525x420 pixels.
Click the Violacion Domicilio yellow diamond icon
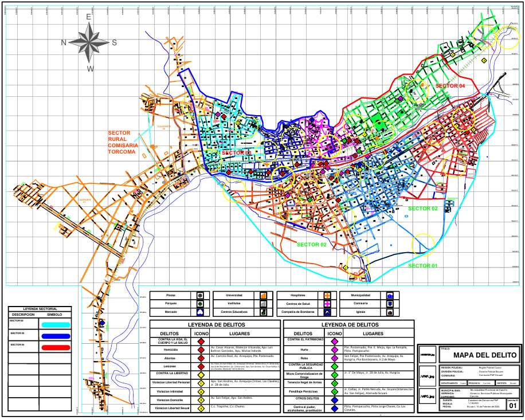201,399
